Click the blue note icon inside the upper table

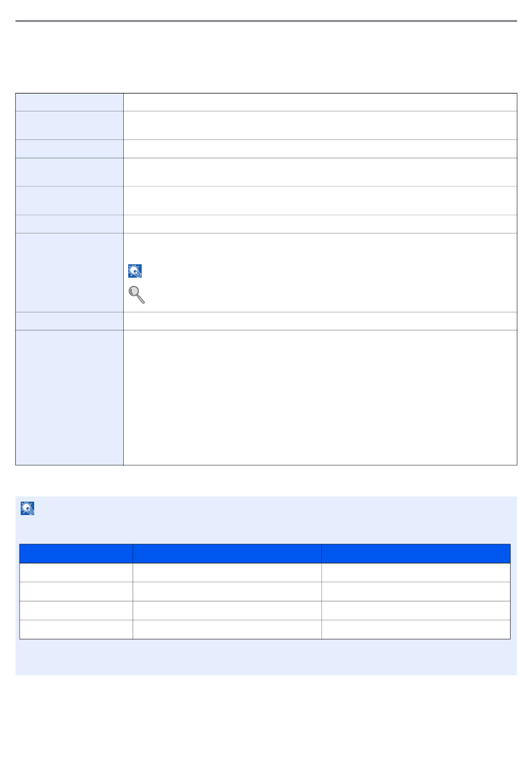click(135, 271)
